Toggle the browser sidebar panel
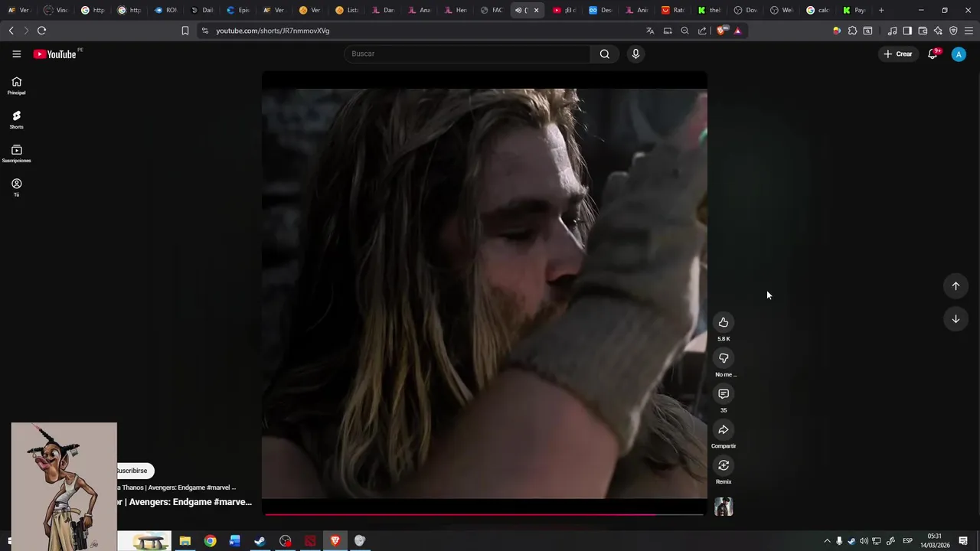980x551 pixels. click(x=907, y=31)
